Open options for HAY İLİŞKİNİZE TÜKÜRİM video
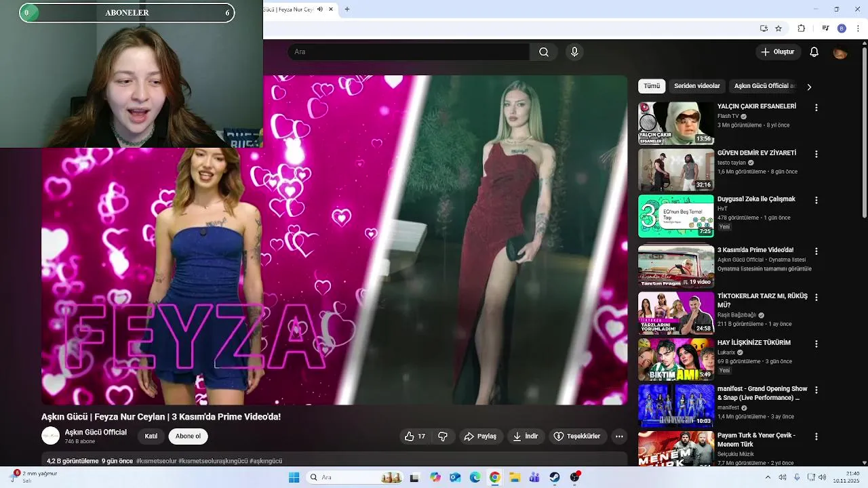The image size is (868, 488). tap(816, 344)
